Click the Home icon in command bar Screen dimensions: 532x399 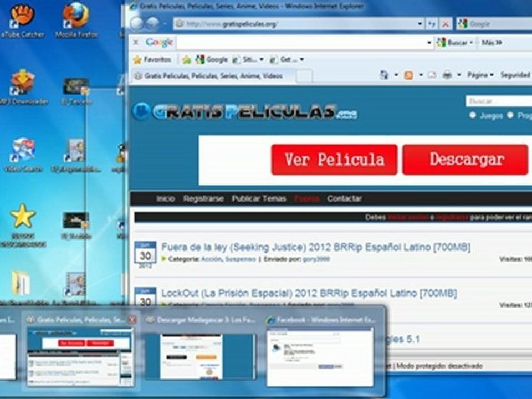click(x=384, y=75)
